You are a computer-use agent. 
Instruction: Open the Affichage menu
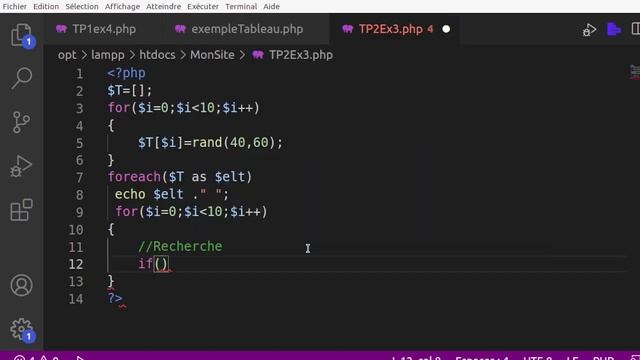[122, 7]
